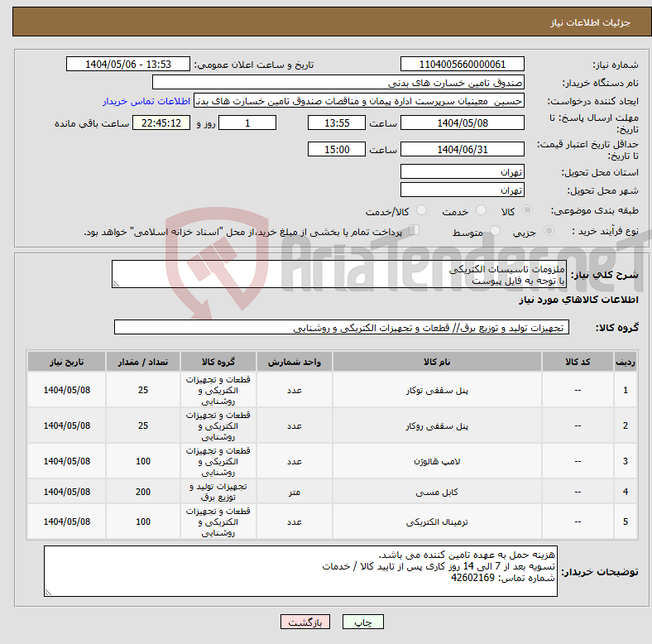Click the delivery city field تهران
652x644 pixels.
[x=462, y=190]
